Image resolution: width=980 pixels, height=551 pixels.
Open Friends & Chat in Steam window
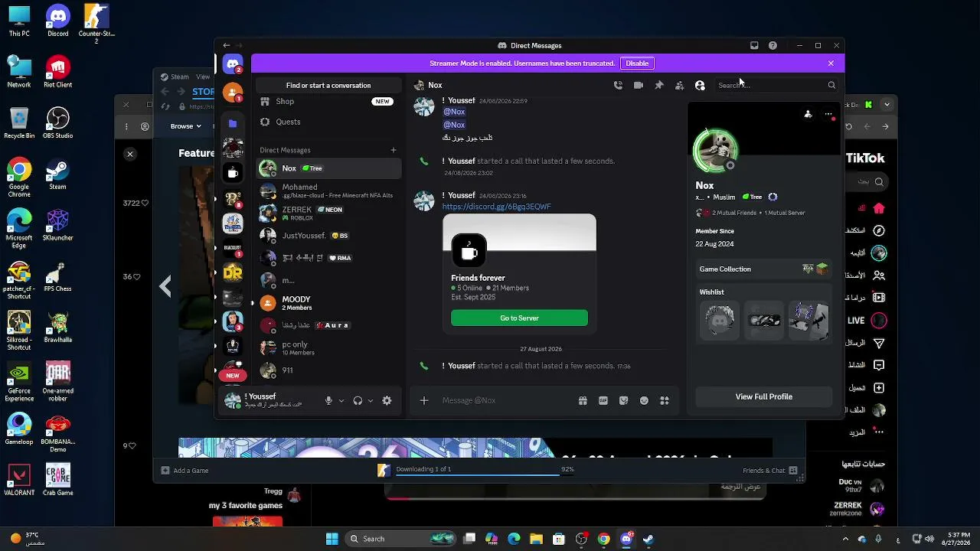coord(770,471)
